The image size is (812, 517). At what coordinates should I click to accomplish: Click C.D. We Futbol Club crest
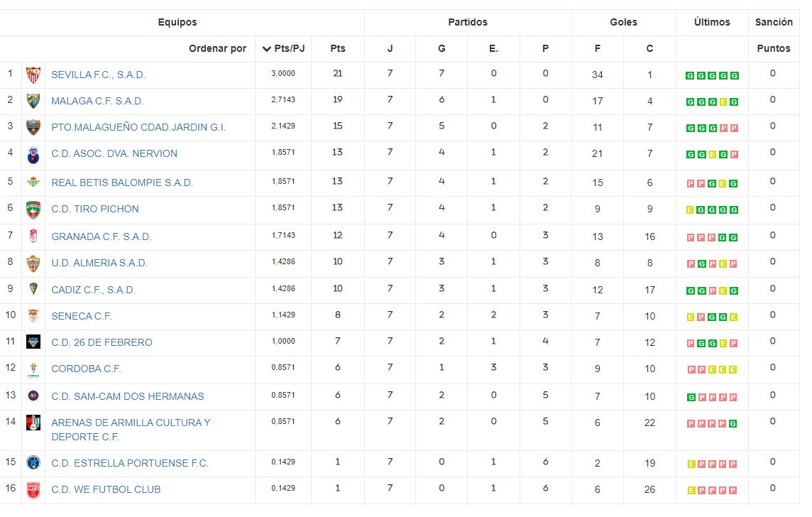coord(33,489)
